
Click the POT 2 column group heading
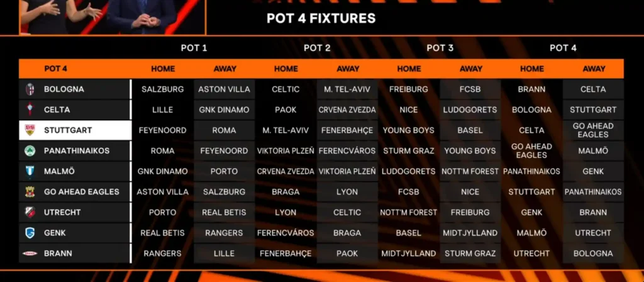point(317,48)
